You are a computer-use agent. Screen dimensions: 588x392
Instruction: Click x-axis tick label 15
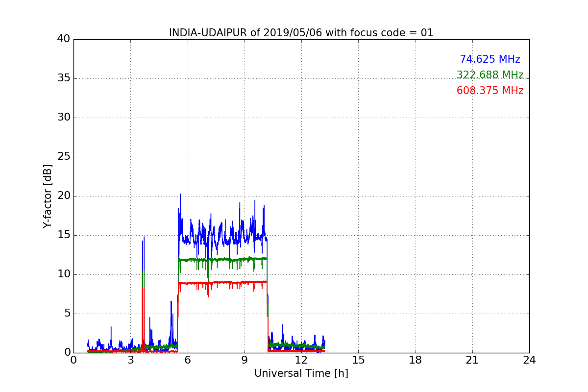coord(358,360)
